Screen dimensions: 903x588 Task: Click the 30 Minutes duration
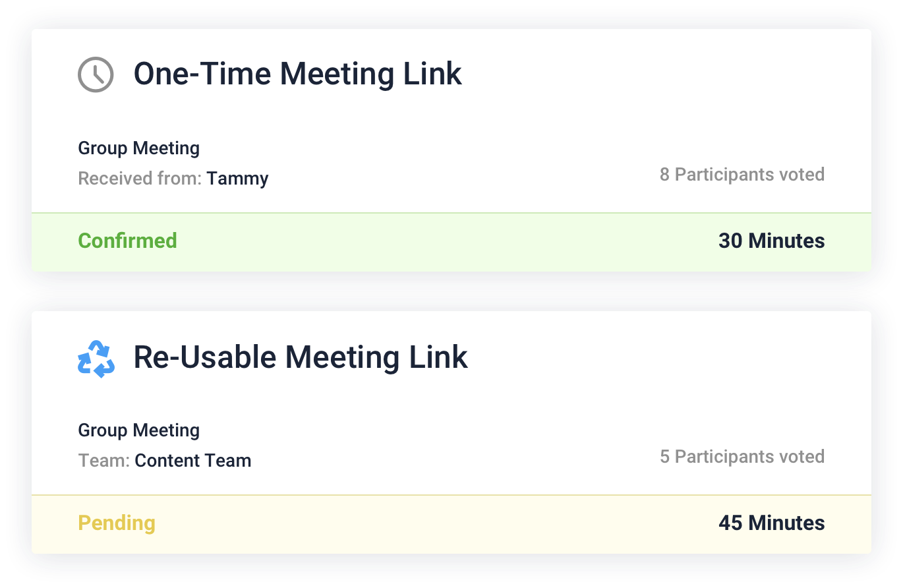point(771,241)
